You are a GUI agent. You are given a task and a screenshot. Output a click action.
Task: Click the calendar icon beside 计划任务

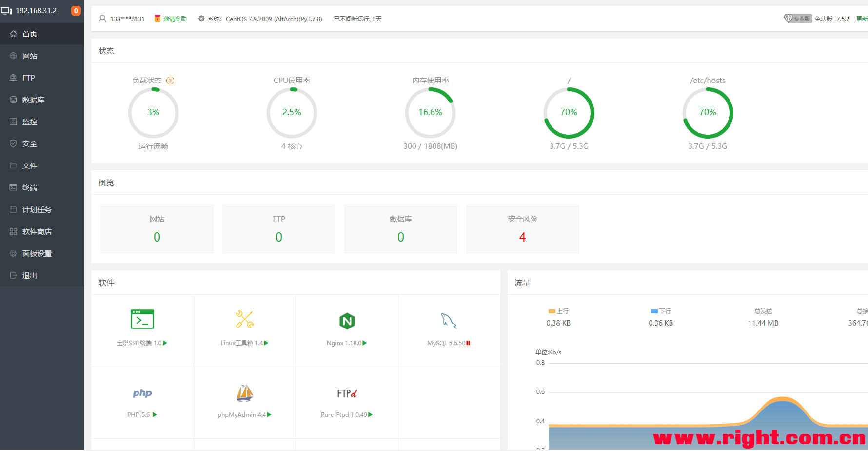coord(13,209)
